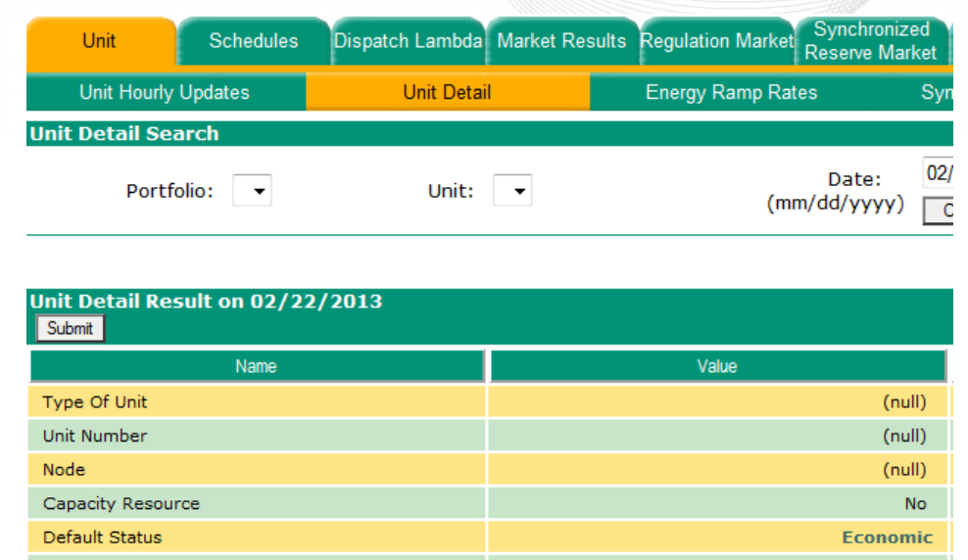Click the Value column header

pos(716,366)
